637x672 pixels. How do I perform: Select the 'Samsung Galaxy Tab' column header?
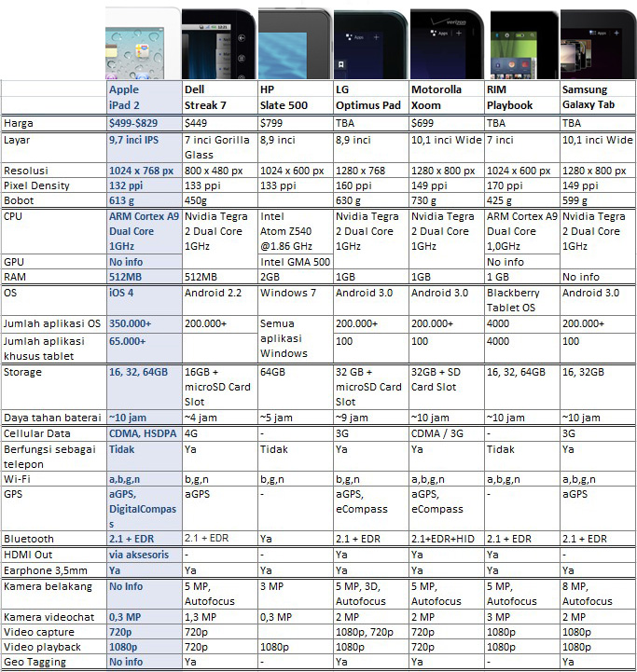(x=598, y=97)
